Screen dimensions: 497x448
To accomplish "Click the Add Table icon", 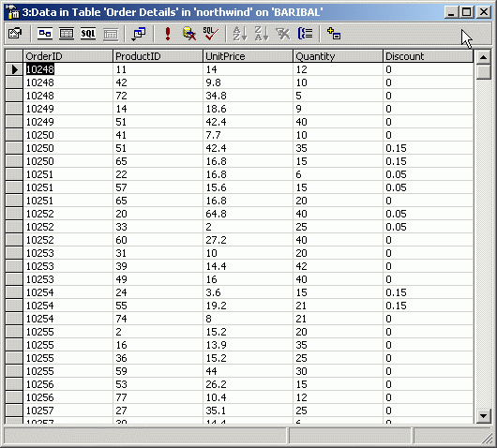I will [x=334, y=33].
